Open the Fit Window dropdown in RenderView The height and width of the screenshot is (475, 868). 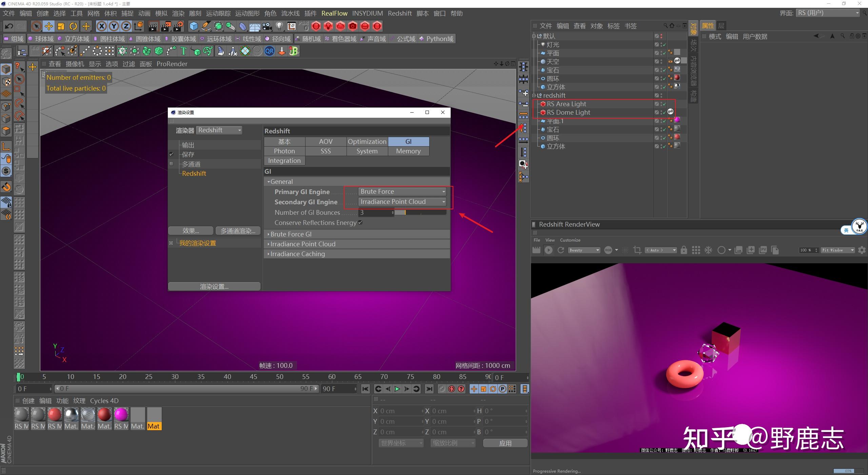pos(837,250)
